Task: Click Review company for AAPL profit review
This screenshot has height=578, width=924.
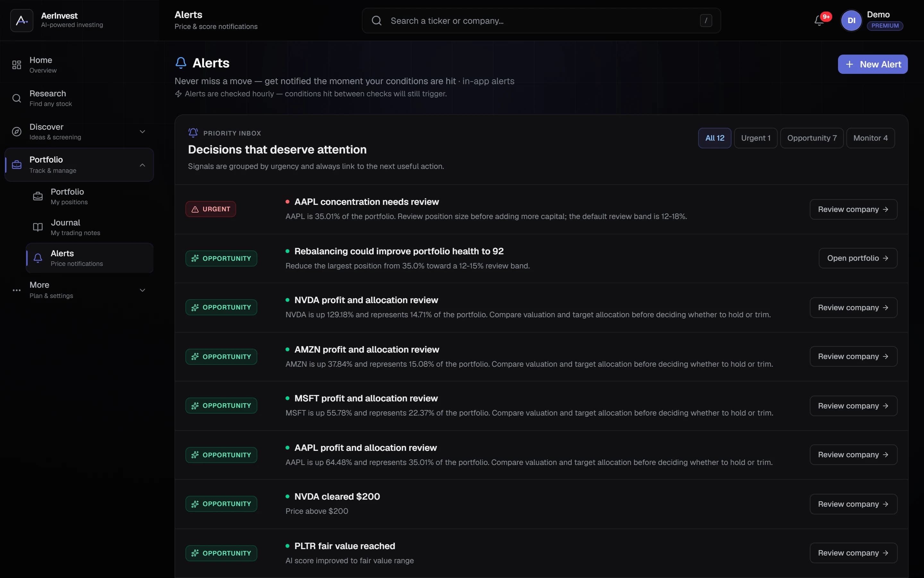Action: pyautogui.click(x=853, y=455)
